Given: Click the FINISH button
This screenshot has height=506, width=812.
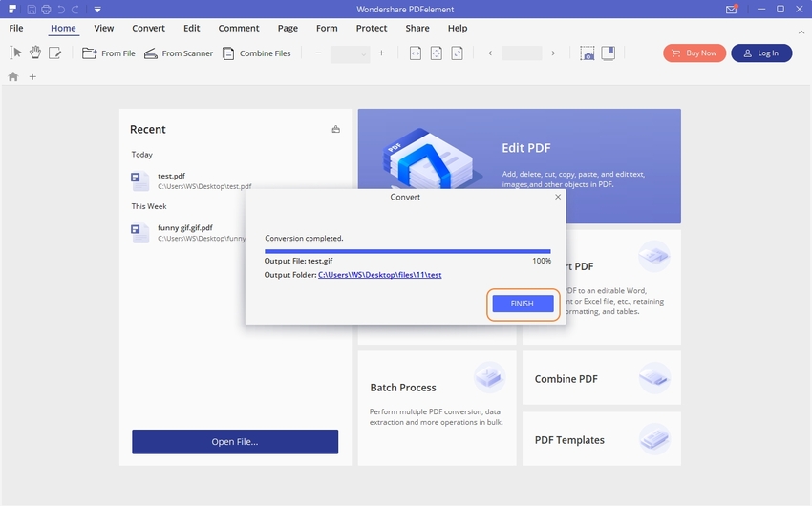Looking at the screenshot, I should (x=523, y=304).
